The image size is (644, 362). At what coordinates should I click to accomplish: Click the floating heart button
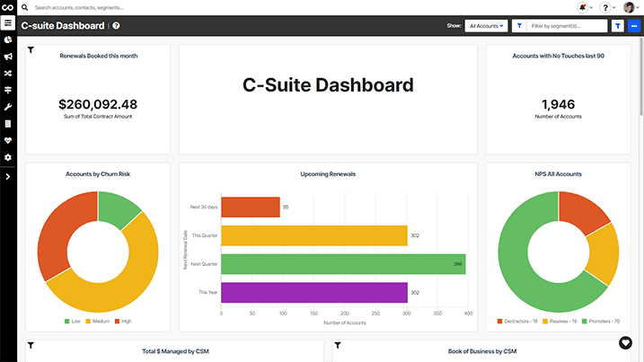(625, 343)
